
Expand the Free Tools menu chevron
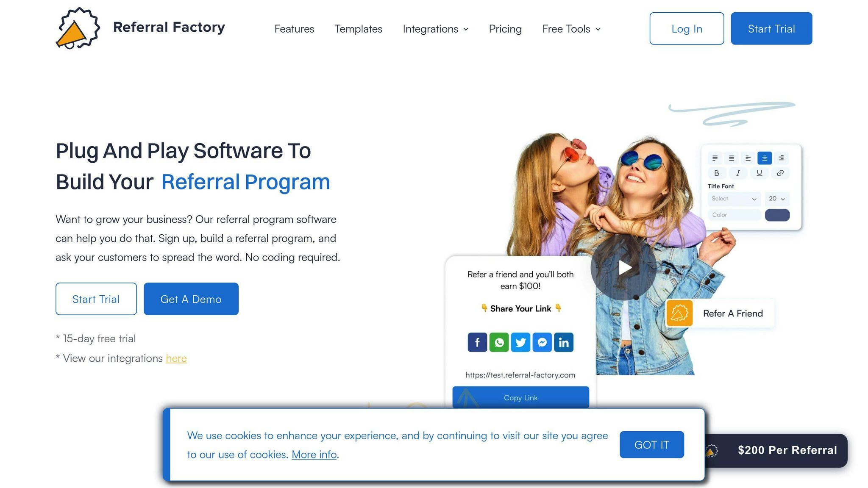coord(598,29)
